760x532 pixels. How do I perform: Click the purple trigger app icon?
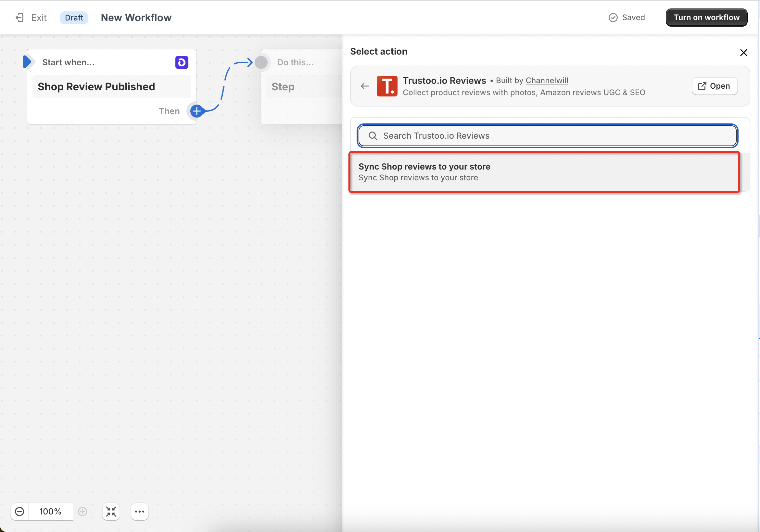182,62
